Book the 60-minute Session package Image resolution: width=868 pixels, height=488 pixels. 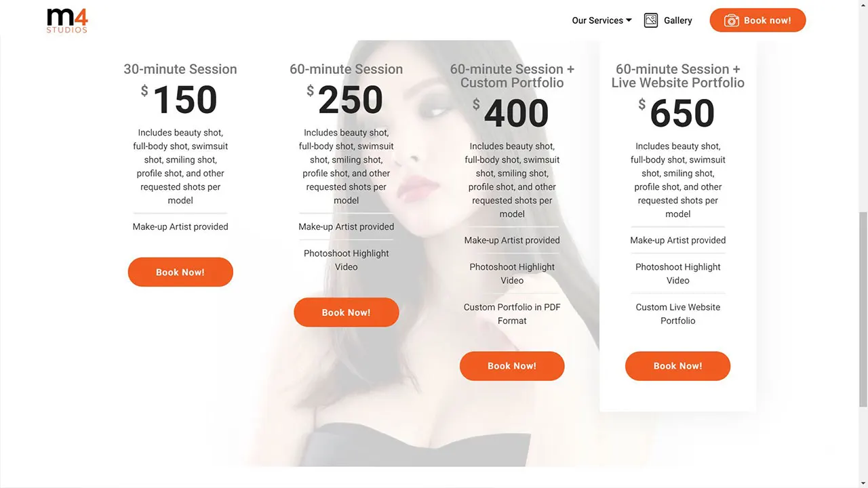coord(346,312)
